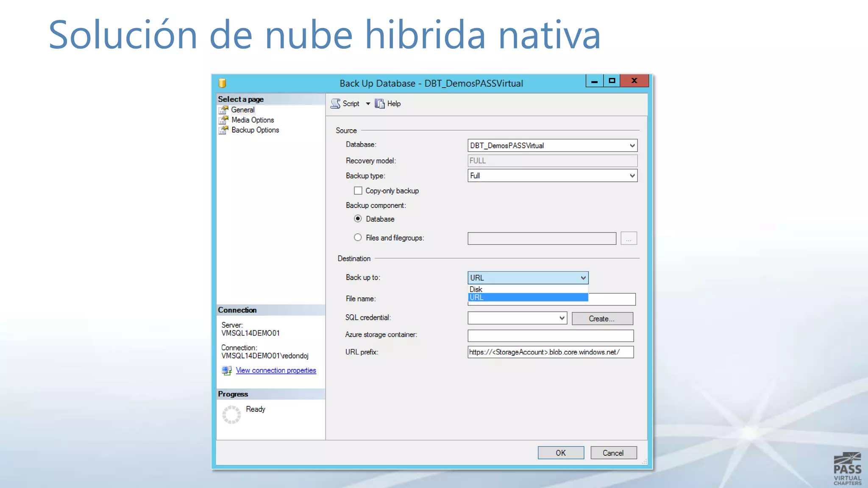Choose URL from the Back up to list

[x=528, y=297]
